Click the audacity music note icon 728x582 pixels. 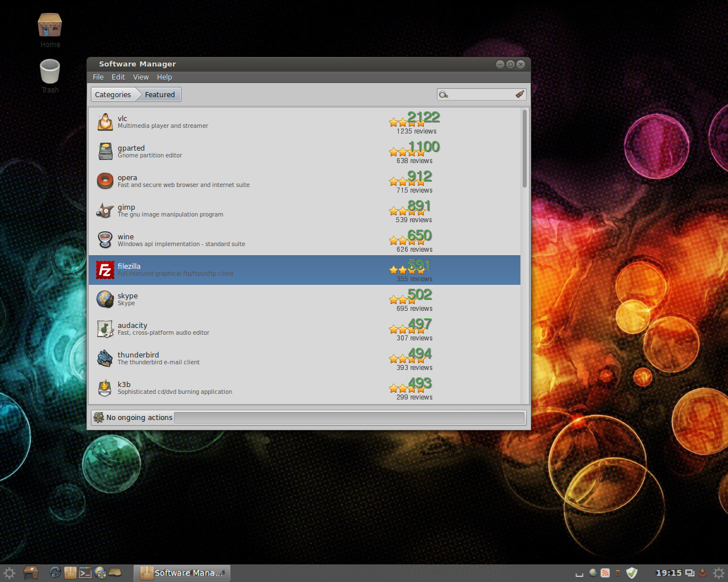(105, 329)
